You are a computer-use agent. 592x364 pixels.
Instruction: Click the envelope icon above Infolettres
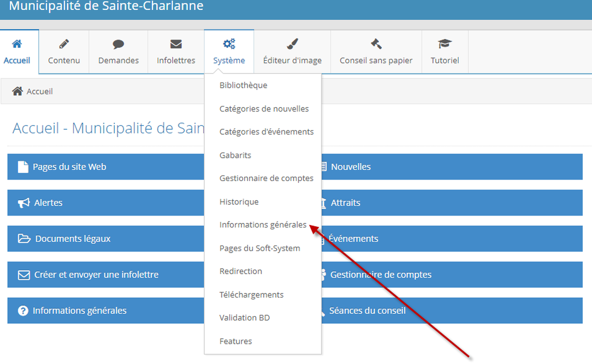176,44
